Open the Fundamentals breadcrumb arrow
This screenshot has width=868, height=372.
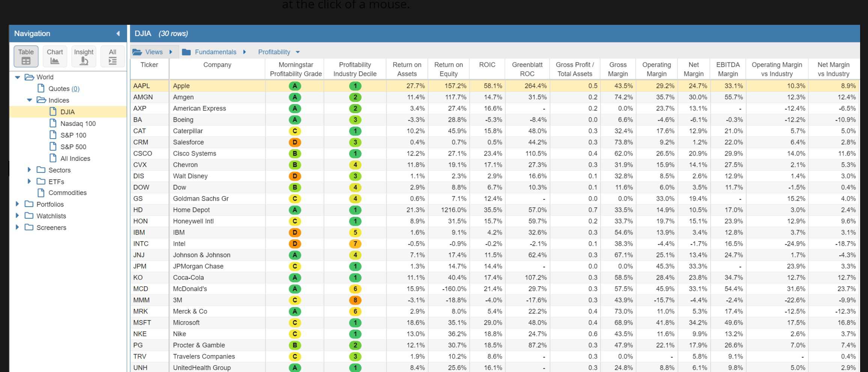click(244, 52)
